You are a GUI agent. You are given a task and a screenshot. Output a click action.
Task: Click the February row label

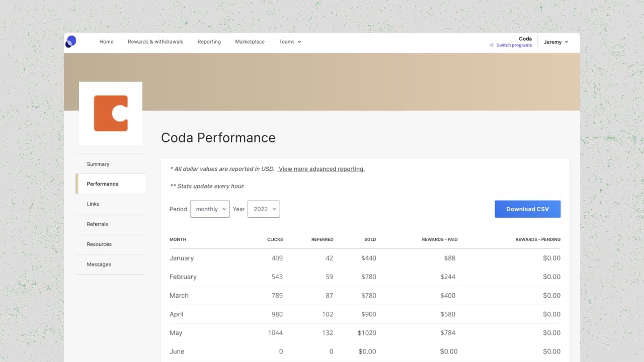183,277
